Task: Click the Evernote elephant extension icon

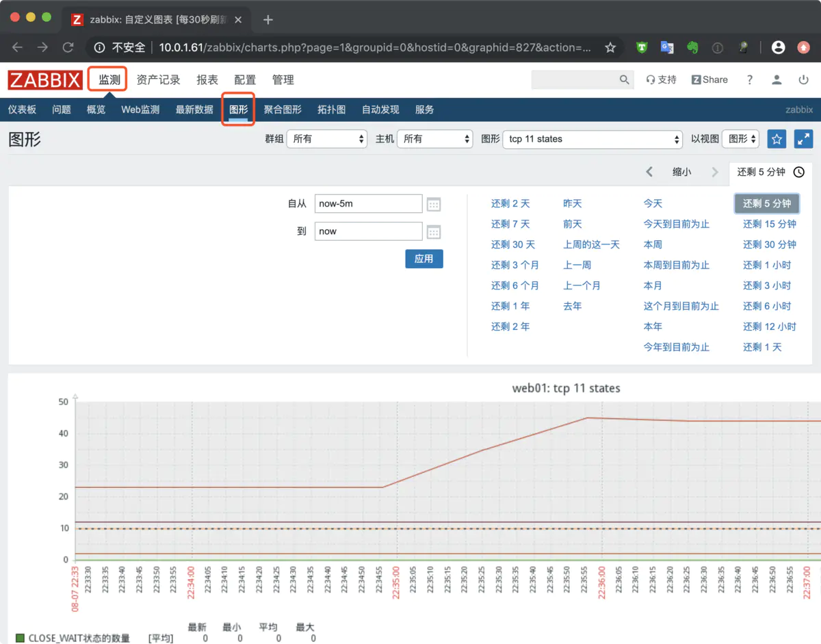Action: pyautogui.click(x=692, y=47)
